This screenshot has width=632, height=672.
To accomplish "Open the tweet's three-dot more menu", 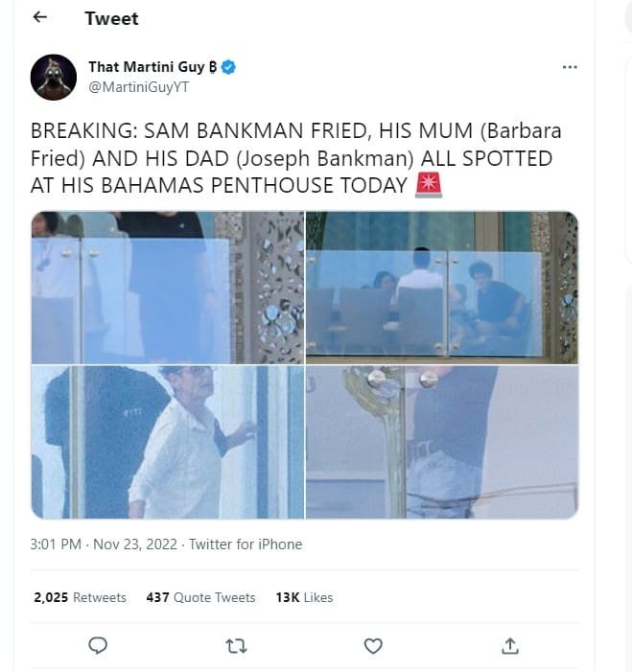I will click(x=570, y=67).
